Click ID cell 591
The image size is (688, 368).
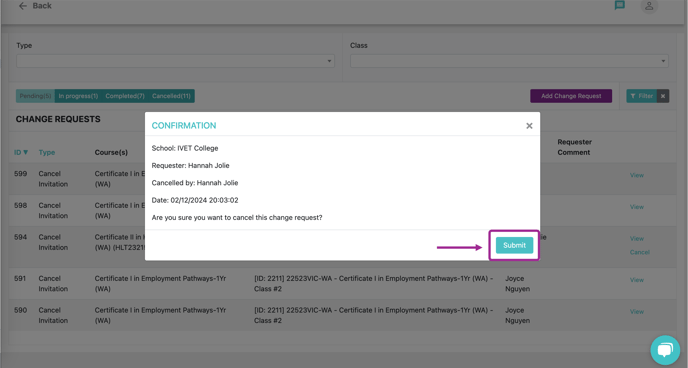pos(20,279)
